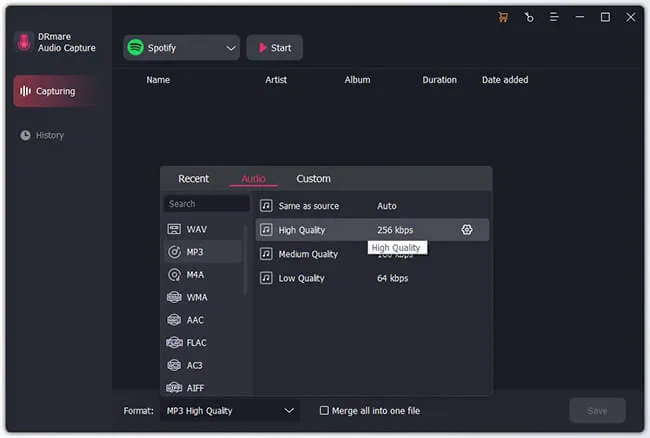Pick the FLAC format icon
The image size is (650, 438).
tap(175, 342)
